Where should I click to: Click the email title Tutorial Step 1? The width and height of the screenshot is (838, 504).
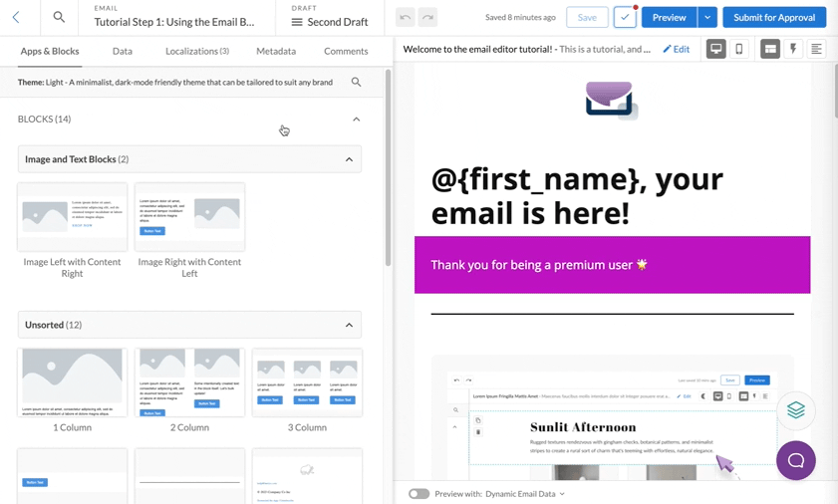point(174,22)
